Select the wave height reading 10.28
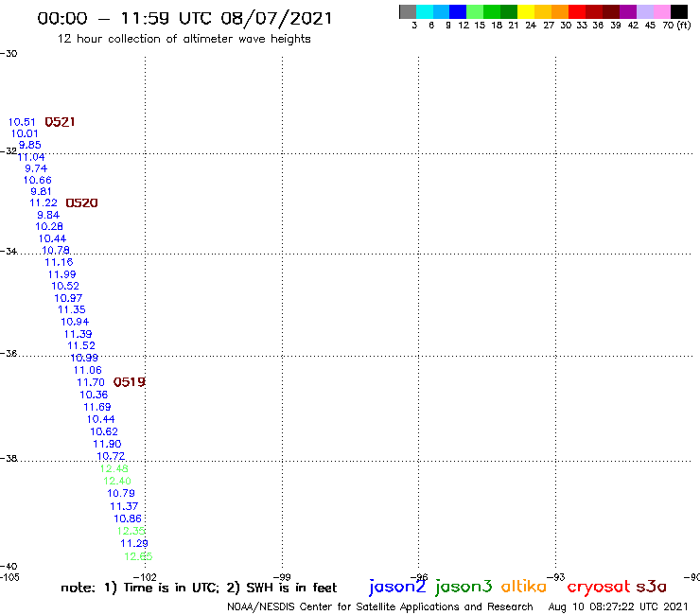The image size is (700, 615). (x=49, y=227)
